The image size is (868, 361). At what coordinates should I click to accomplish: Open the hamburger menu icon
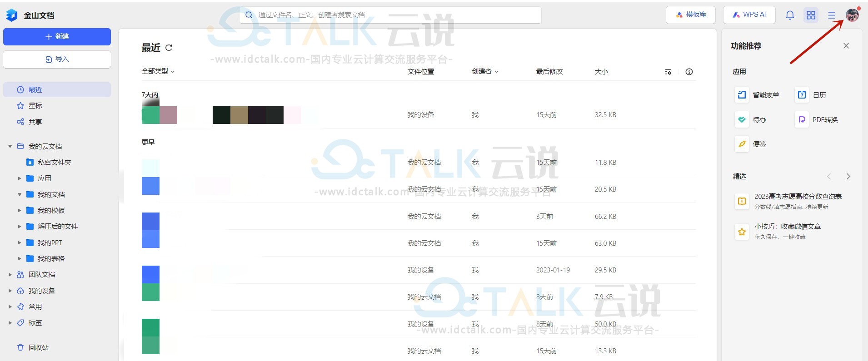pyautogui.click(x=832, y=15)
